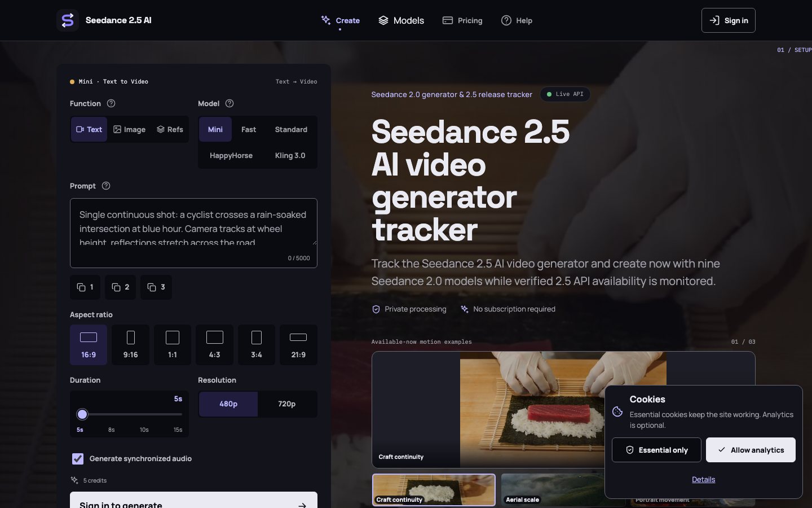Open the Model help question-mark icon
The width and height of the screenshot is (812, 508).
(x=230, y=103)
